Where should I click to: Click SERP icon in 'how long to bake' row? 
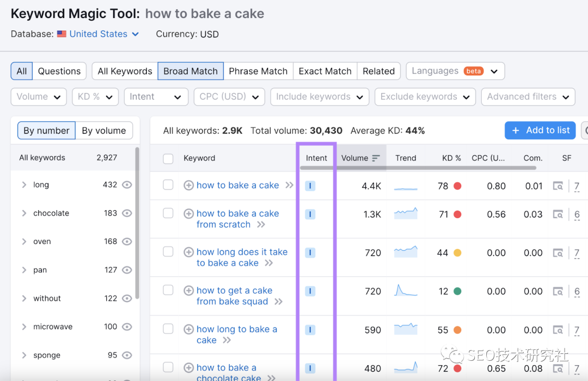pos(558,330)
